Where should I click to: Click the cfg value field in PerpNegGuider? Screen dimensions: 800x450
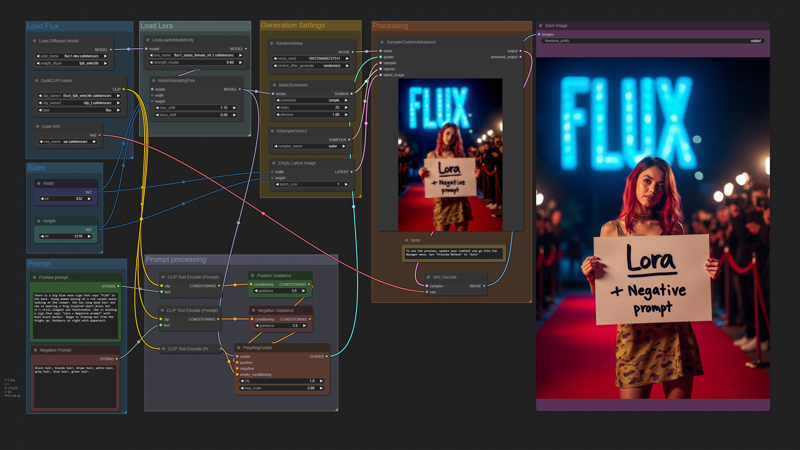coord(281,381)
